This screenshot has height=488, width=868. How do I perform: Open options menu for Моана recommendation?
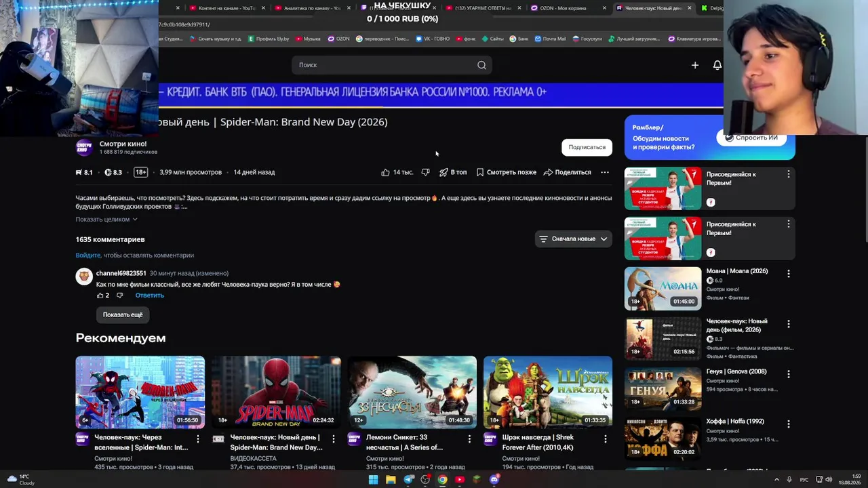click(x=788, y=274)
